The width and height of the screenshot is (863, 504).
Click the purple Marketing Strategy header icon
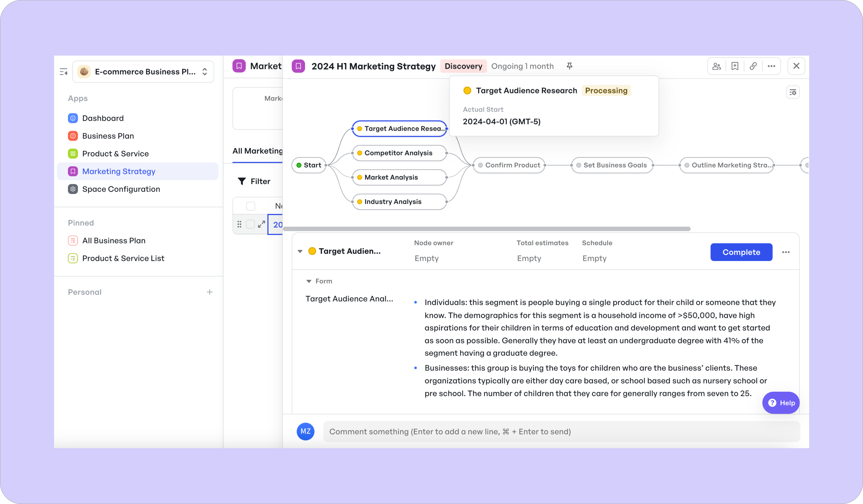[x=239, y=66]
